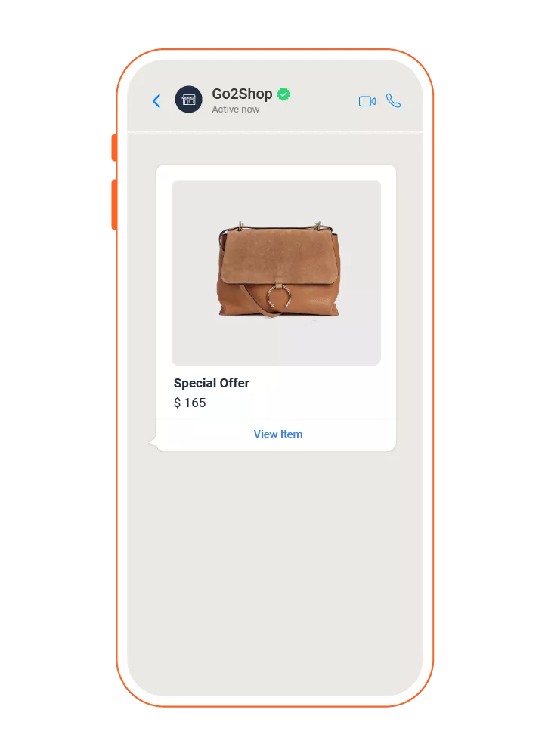Click the message bubble tail
The height and width of the screenshot is (756, 545).
point(153,440)
